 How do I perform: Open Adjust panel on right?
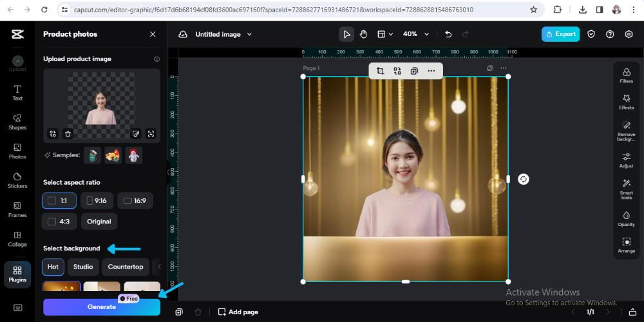627,160
